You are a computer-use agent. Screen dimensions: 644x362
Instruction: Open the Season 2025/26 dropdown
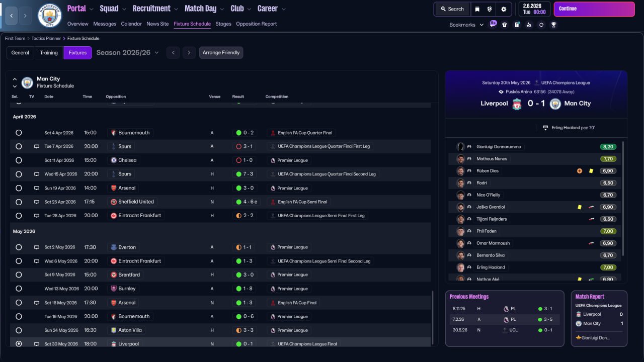coord(127,53)
